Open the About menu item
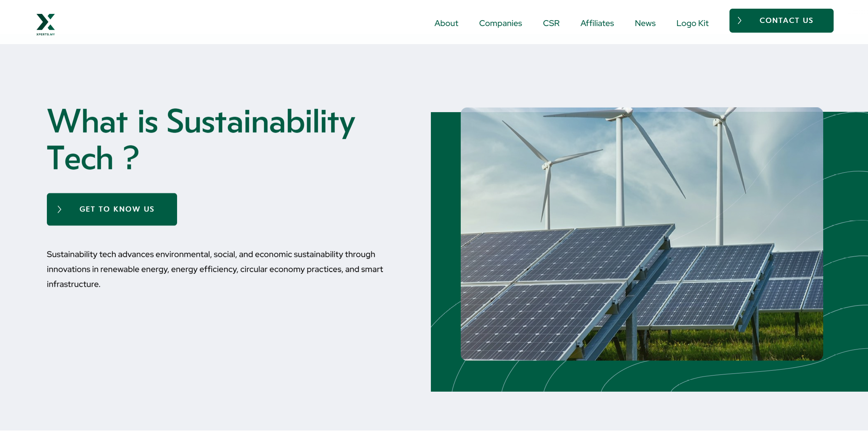The height and width of the screenshot is (434, 868). tap(446, 23)
